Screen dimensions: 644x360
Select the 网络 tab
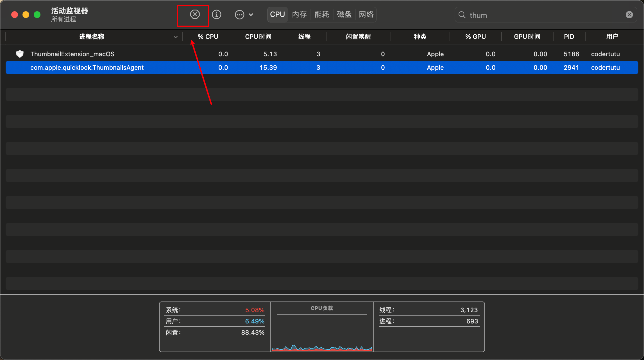[366, 15]
